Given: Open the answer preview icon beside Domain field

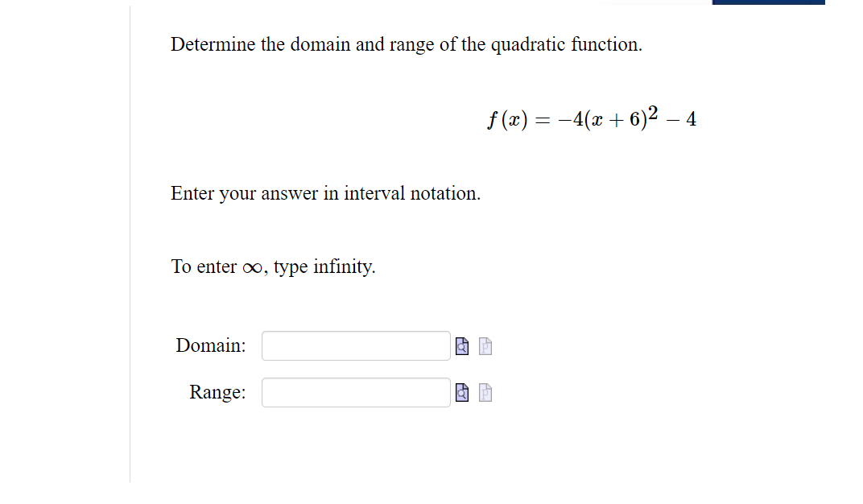Looking at the screenshot, I should [460, 345].
